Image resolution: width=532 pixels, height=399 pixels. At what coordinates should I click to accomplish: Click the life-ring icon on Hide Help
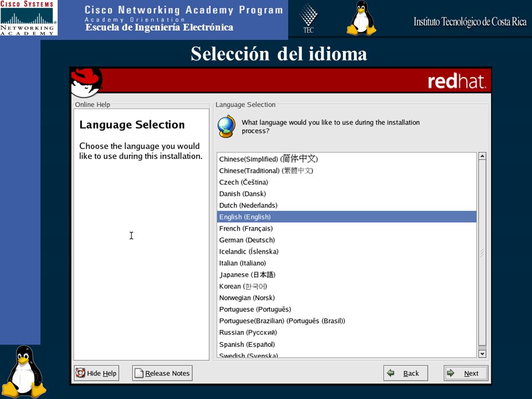(80, 373)
